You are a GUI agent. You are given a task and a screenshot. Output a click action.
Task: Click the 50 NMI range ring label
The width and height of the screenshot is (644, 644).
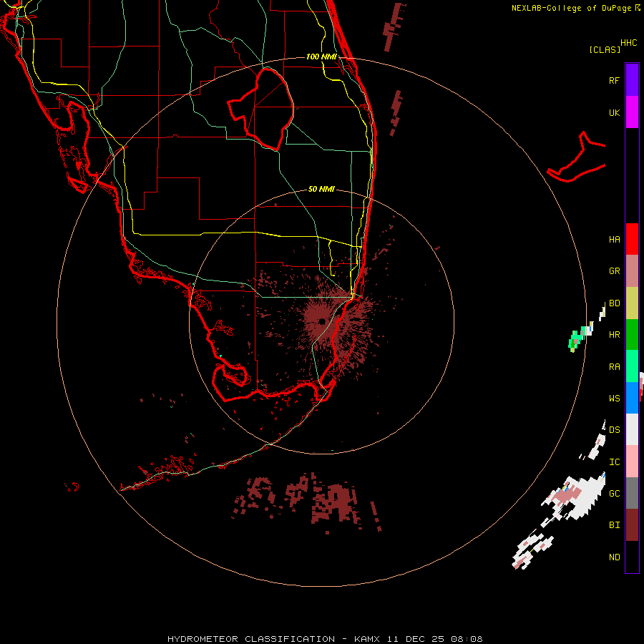(x=321, y=190)
